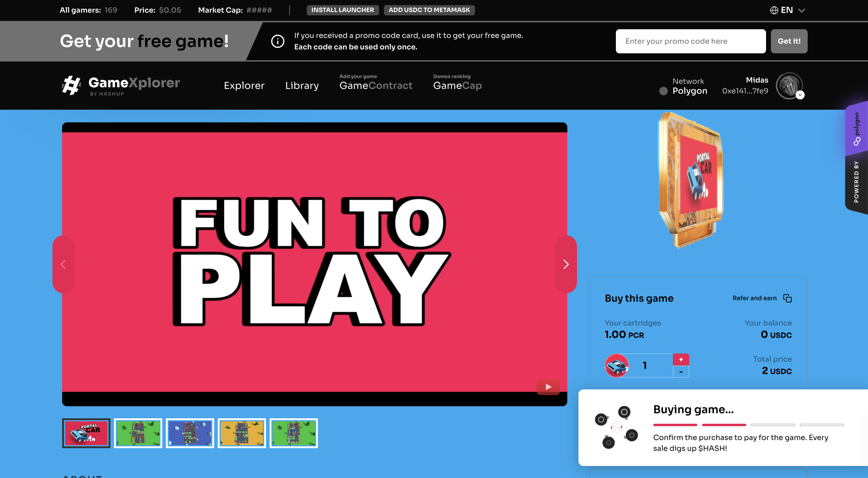Click the GameXplorer hashtag logo
This screenshot has height=478, width=868.
[x=71, y=85]
